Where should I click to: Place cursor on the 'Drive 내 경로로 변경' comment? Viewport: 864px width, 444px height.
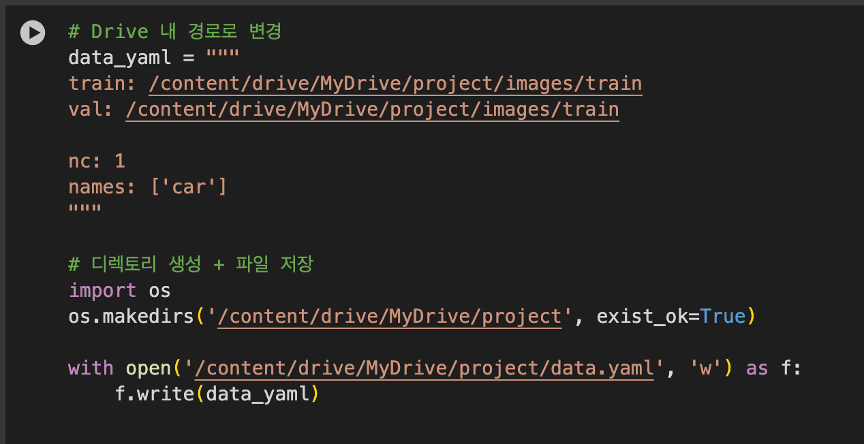click(x=175, y=31)
